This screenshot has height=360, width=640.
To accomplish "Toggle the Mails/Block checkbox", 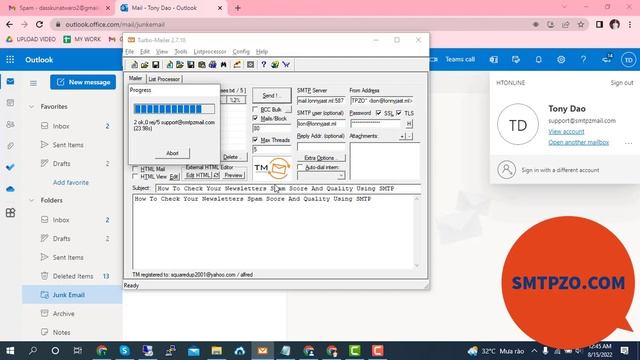I will coord(256,118).
